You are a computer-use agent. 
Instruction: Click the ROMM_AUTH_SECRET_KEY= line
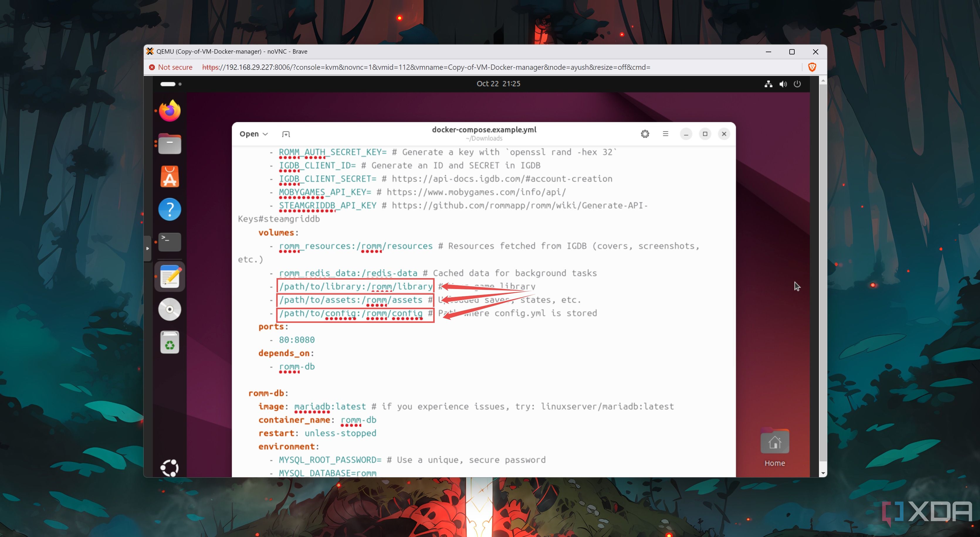pos(448,152)
